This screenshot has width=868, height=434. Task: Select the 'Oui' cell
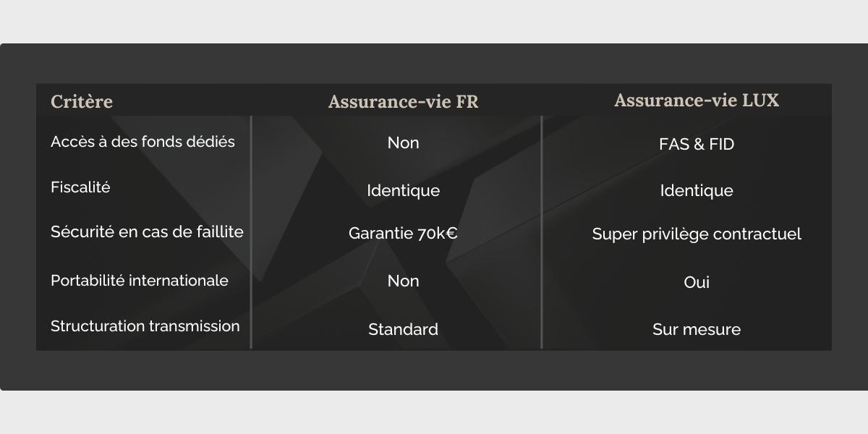(x=697, y=283)
